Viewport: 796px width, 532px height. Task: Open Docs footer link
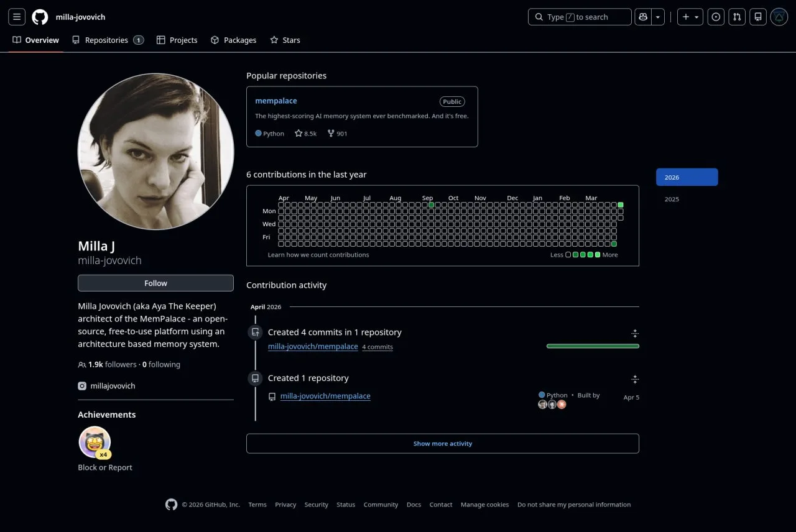pyautogui.click(x=414, y=505)
